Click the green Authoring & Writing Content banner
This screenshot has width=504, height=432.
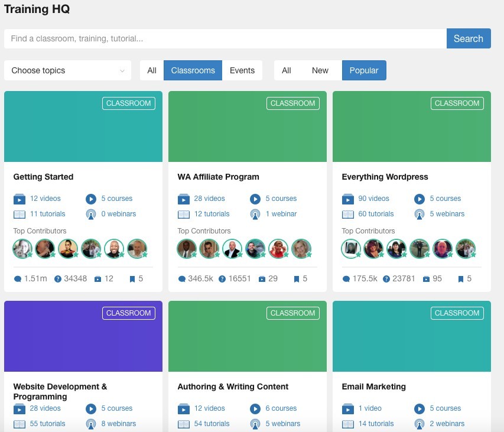coord(248,336)
